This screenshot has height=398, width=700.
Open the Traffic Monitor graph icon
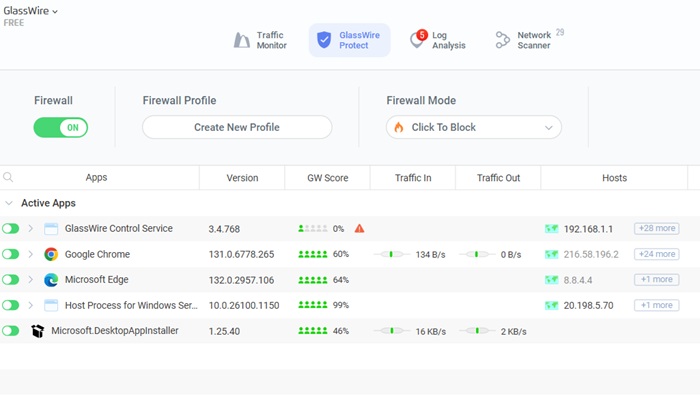pyautogui.click(x=242, y=40)
